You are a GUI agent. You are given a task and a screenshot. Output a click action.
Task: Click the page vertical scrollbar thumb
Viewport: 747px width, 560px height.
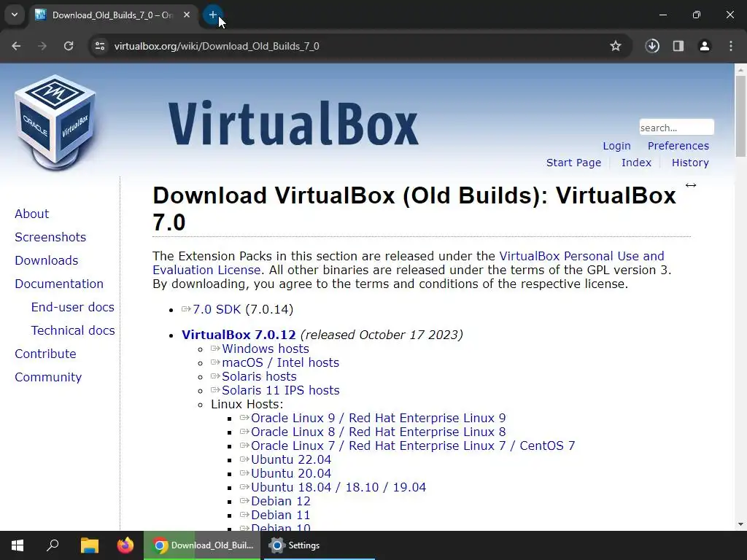click(740, 116)
